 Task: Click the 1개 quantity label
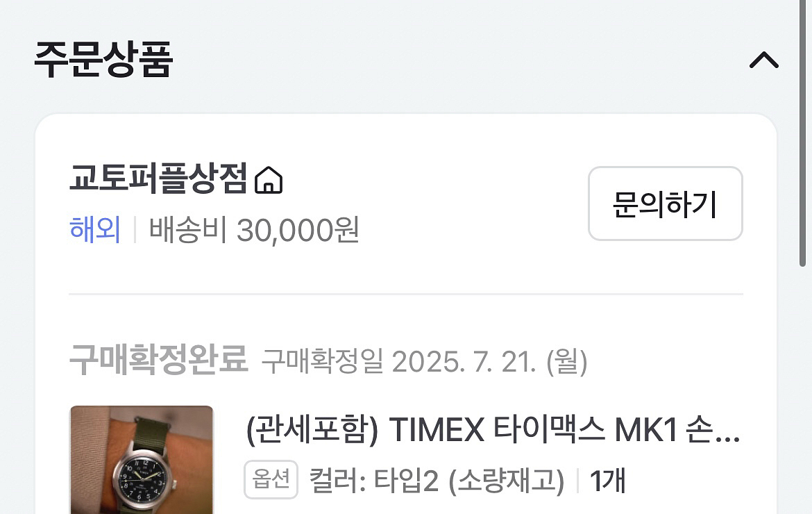pos(608,481)
